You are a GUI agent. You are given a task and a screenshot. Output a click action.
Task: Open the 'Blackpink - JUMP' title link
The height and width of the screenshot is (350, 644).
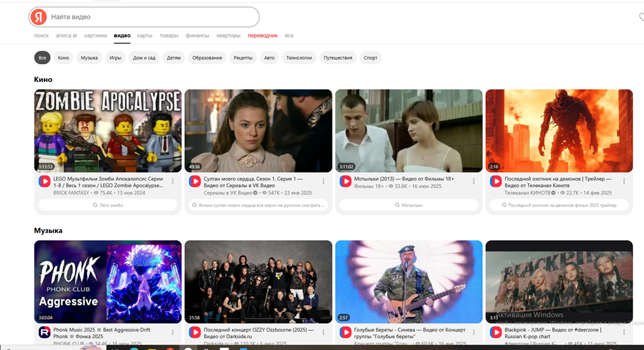click(553, 333)
